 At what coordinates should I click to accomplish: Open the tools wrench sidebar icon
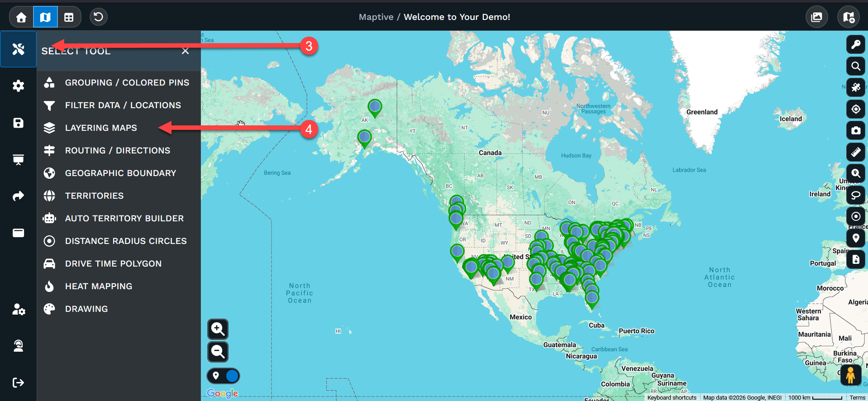click(18, 49)
